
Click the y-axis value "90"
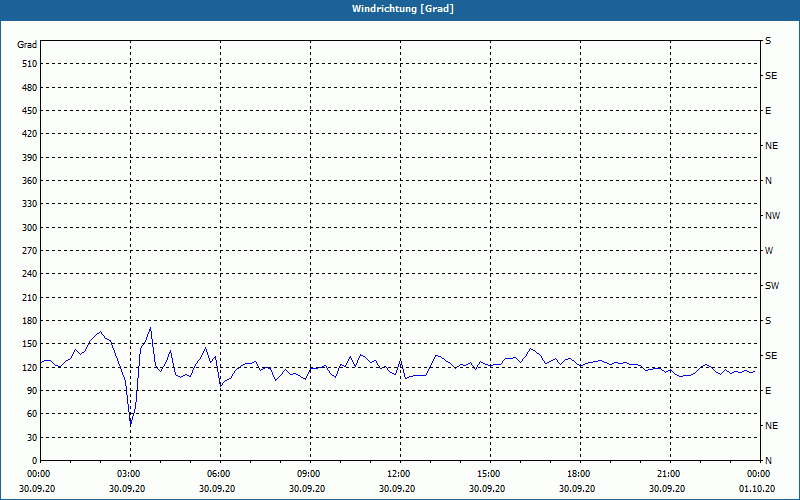pos(32,391)
